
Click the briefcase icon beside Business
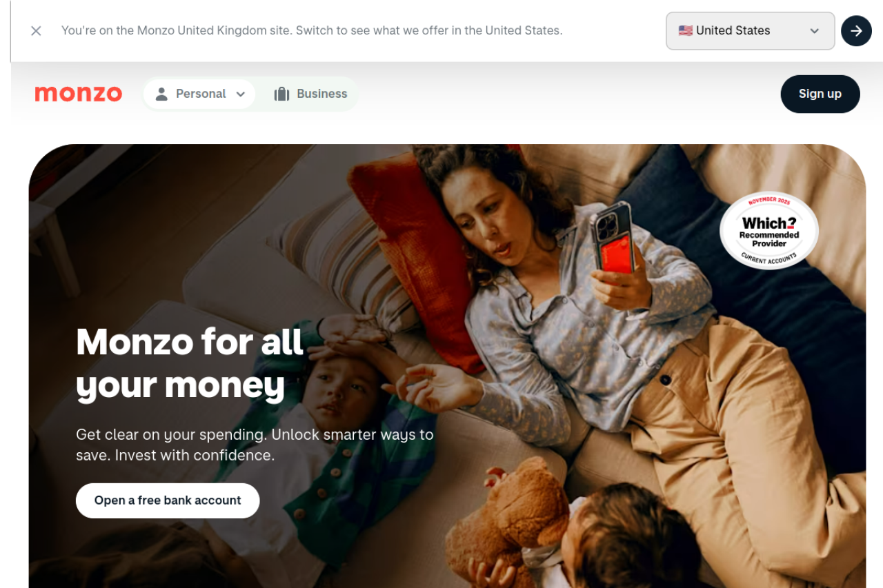point(281,94)
